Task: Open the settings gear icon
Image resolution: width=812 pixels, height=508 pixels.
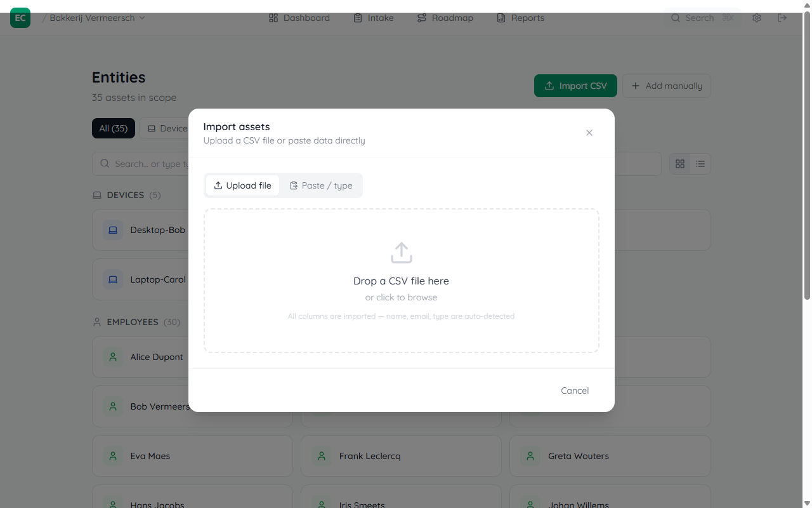Action: coord(757,18)
